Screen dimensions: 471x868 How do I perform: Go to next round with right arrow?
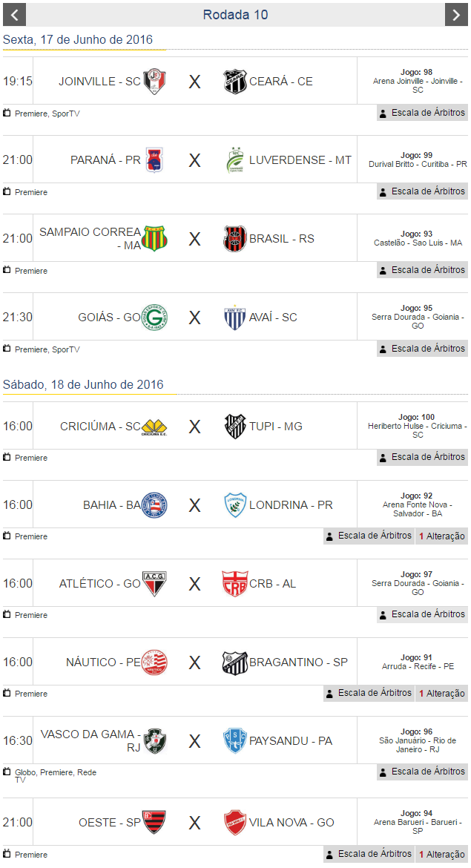point(456,15)
